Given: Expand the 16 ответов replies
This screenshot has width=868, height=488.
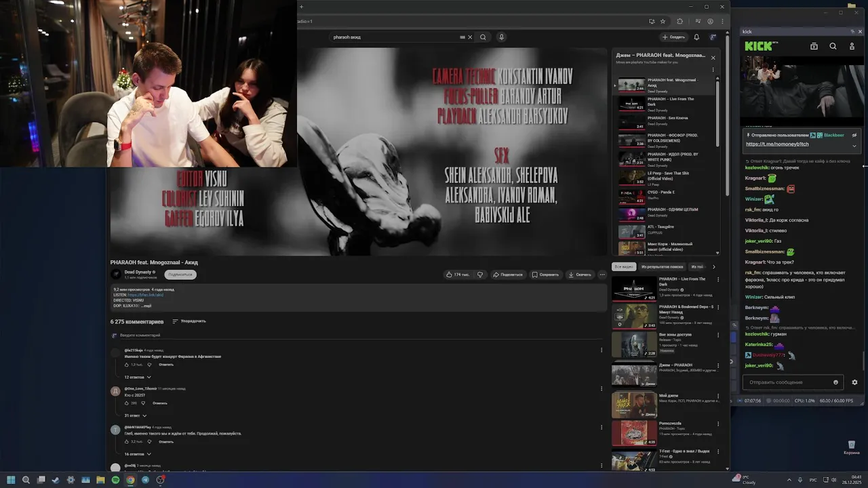Looking at the screenshot, I should click(x=138, y=454).
